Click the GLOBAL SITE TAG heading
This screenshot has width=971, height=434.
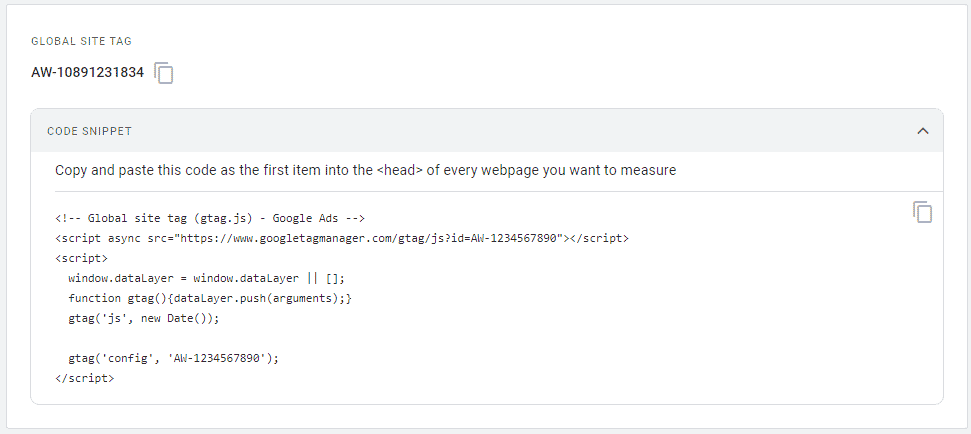81,41
